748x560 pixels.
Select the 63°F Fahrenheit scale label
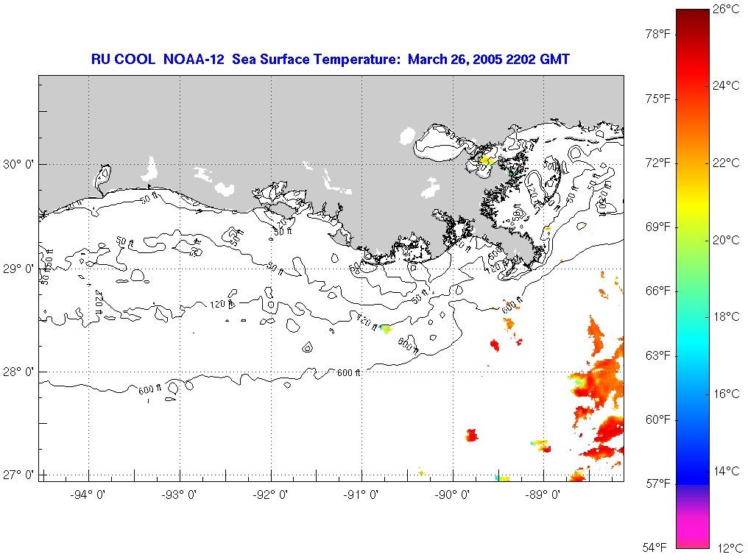(x=658, y=356)
